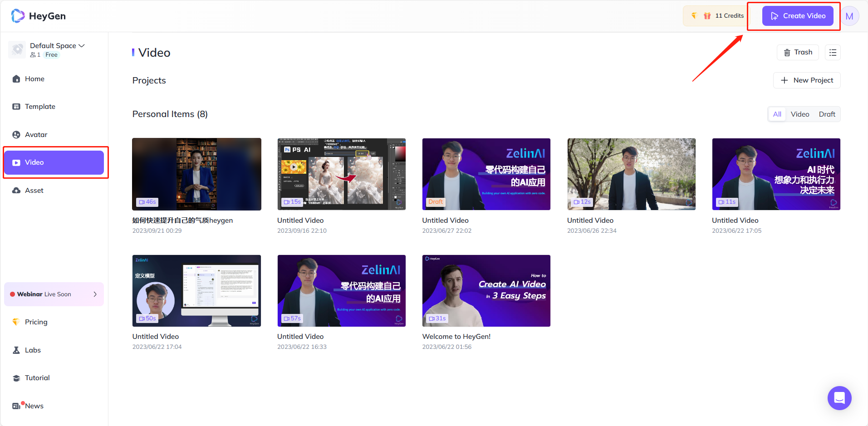Click the Personal Items (8) heading

coord(170,114)
